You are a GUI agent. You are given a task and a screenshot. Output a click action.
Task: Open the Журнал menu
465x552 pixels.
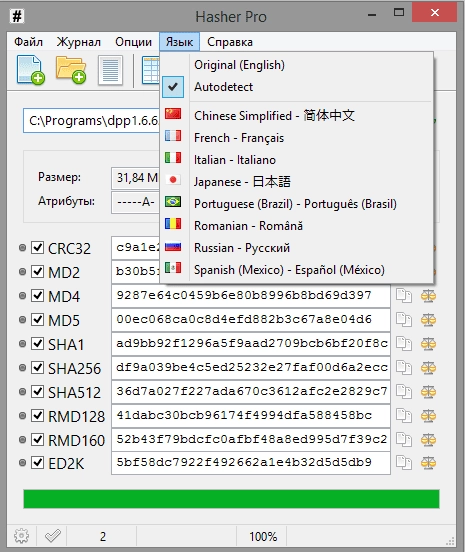coord(78,42)
